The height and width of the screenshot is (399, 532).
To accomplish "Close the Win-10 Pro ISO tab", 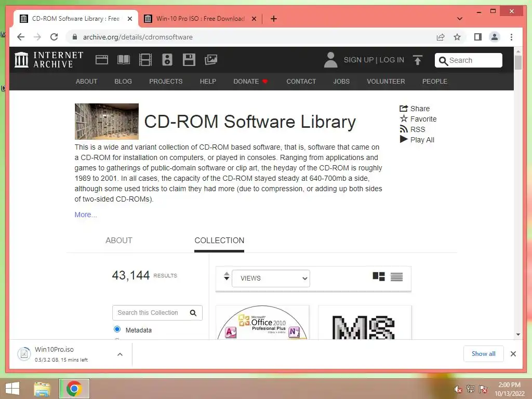I will (254, 19).
